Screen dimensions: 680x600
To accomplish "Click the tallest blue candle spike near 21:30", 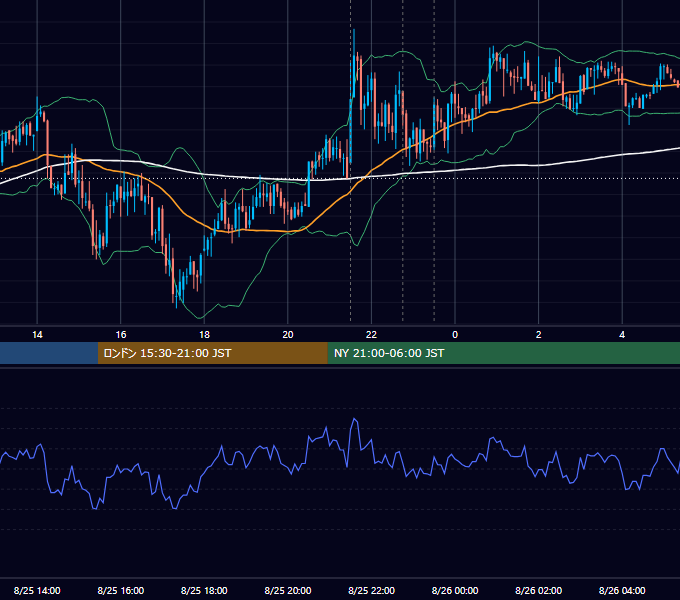I will [x=354, y=64].
